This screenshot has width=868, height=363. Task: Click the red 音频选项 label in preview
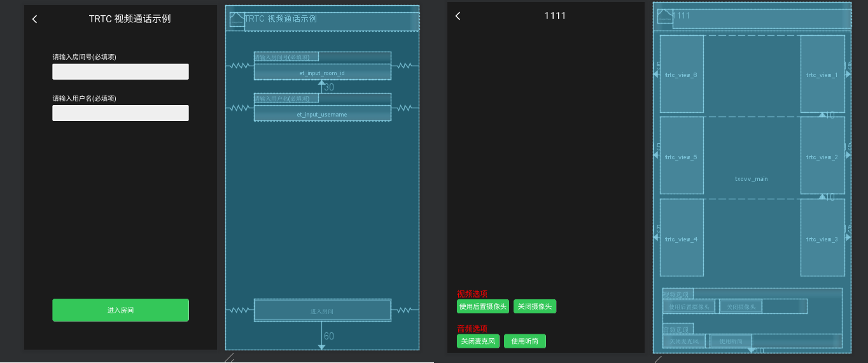472,329
